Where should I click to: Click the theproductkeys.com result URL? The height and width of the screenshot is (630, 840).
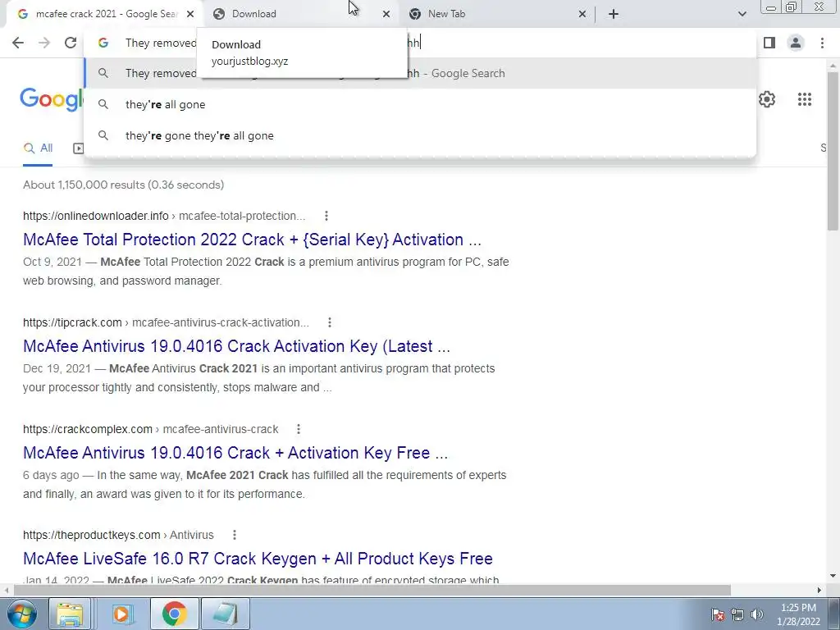tap(118, 535)
